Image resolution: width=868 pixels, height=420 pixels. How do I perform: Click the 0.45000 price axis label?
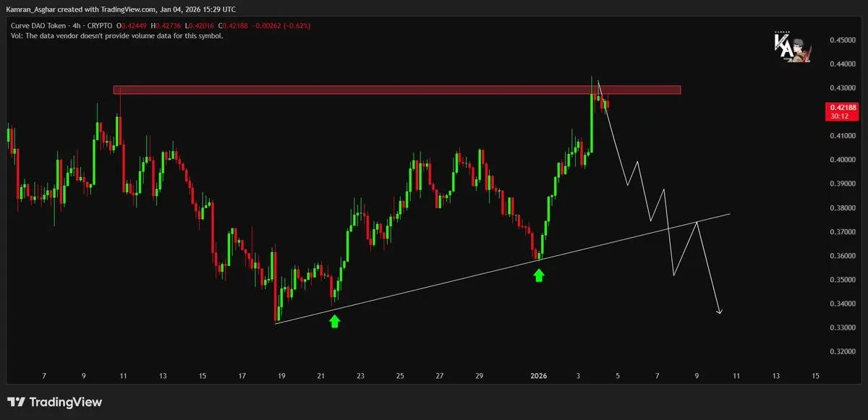843,40
